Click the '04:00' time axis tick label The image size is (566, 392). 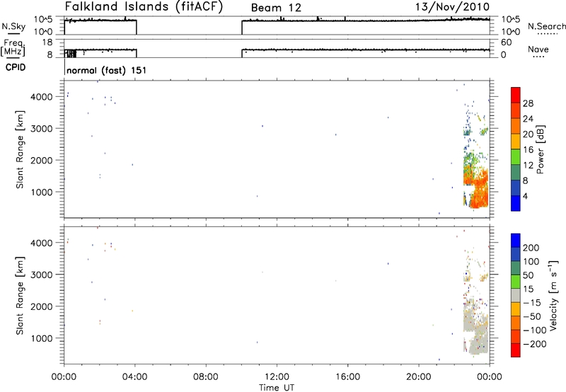click(134, 377)
